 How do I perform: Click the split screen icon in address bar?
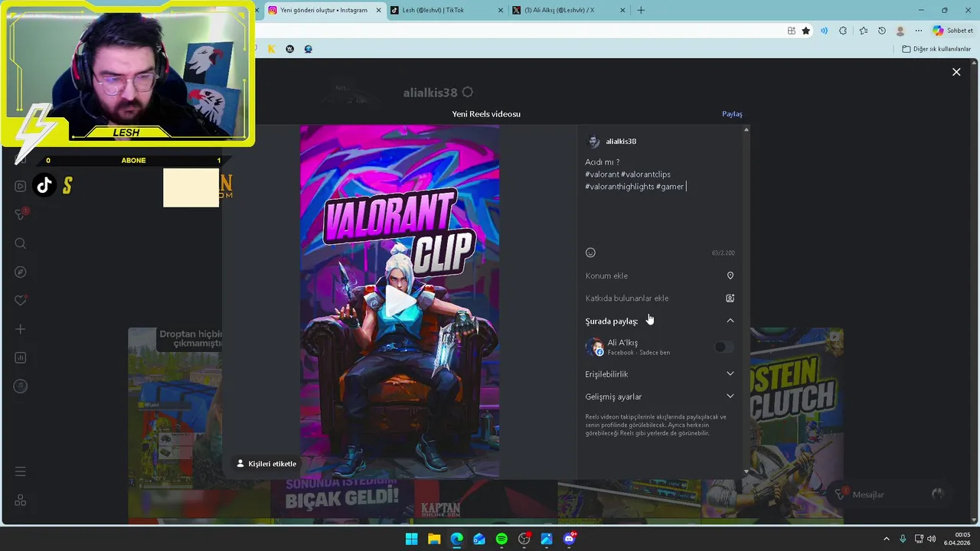(791, 31)
